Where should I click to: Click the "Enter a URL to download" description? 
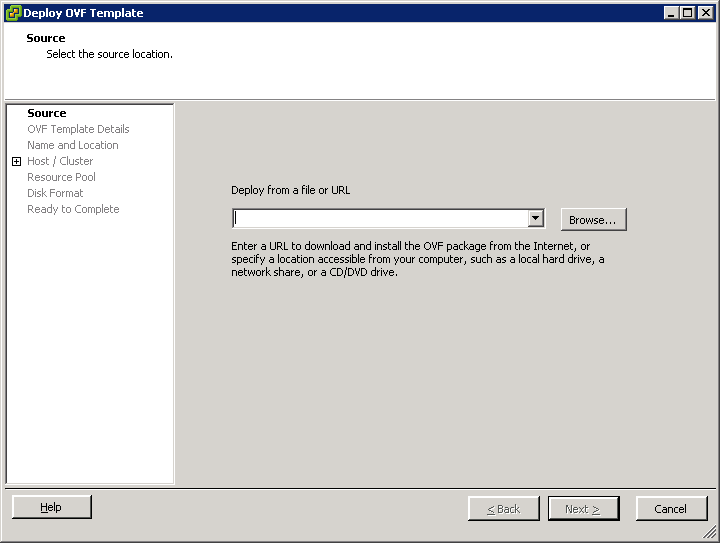[417, 259]
